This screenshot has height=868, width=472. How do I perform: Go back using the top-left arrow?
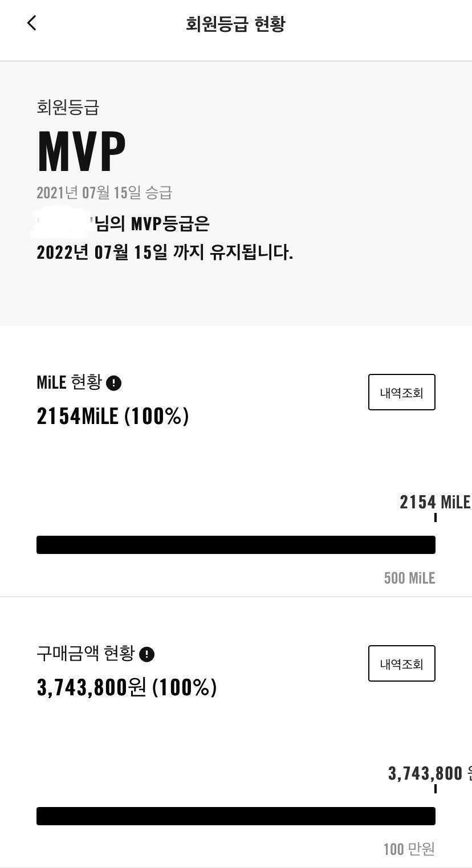pos(31,23)
